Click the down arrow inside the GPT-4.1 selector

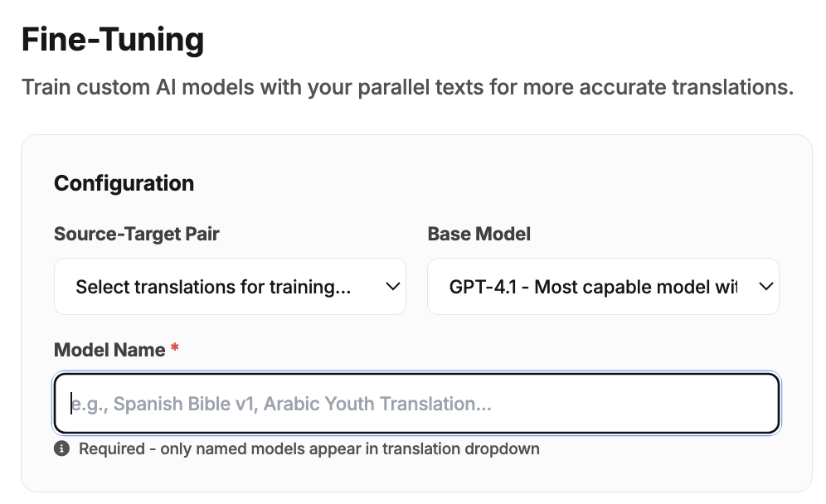point(765,286)
